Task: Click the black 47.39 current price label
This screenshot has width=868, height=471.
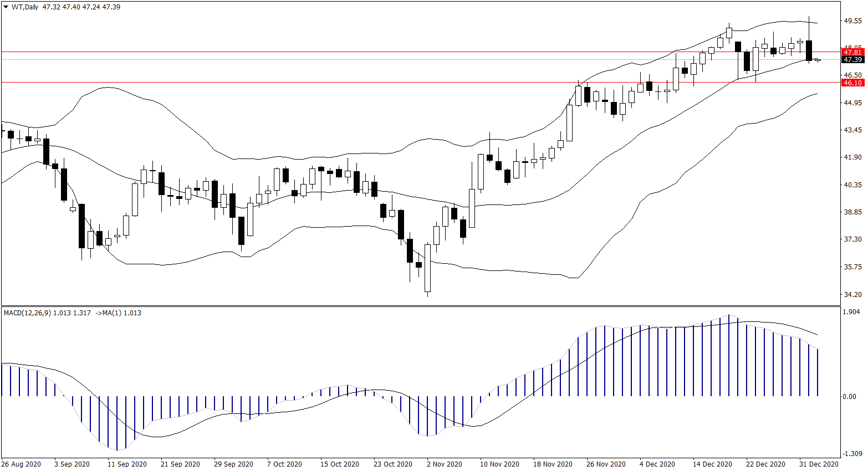Action: pyautogui.click(x=852, y=60)
